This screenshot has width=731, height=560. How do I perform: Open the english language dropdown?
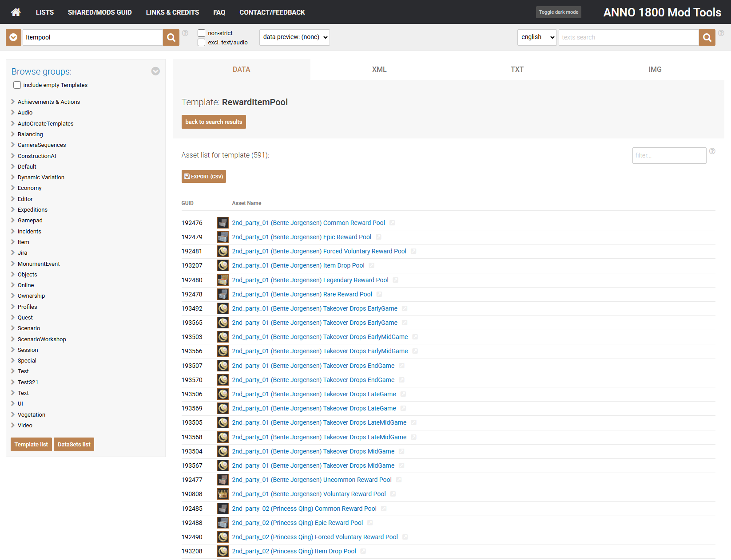537,37
